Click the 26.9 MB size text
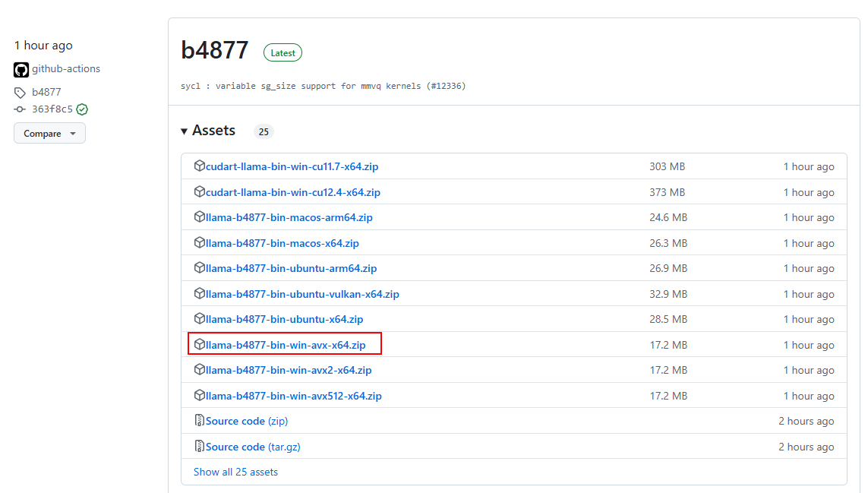Screen dimensions: 868x493 tap(668, 269)
